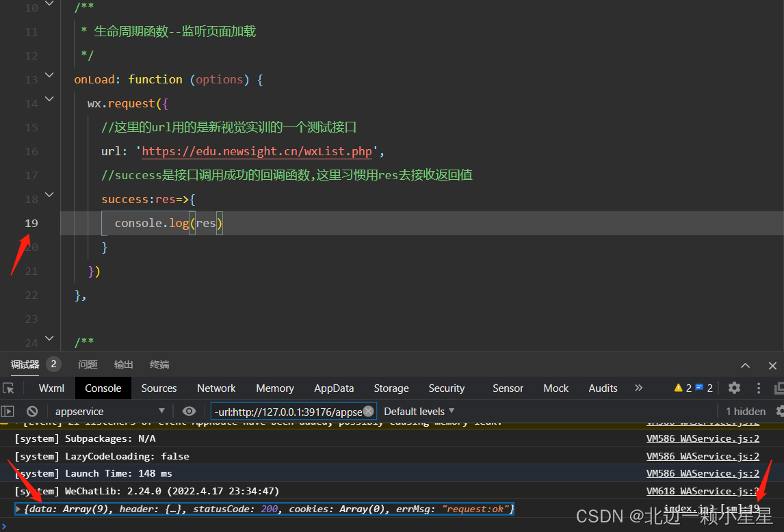The height and width of the screenshot is (532, 784).
Task: Close the debugger panel with the X
Action: pos(772,366)
